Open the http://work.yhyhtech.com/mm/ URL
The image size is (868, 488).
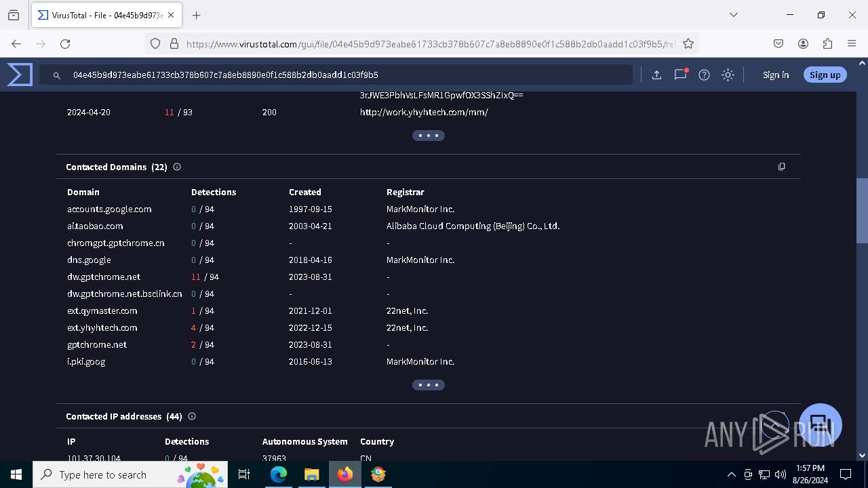pos(424,113)
